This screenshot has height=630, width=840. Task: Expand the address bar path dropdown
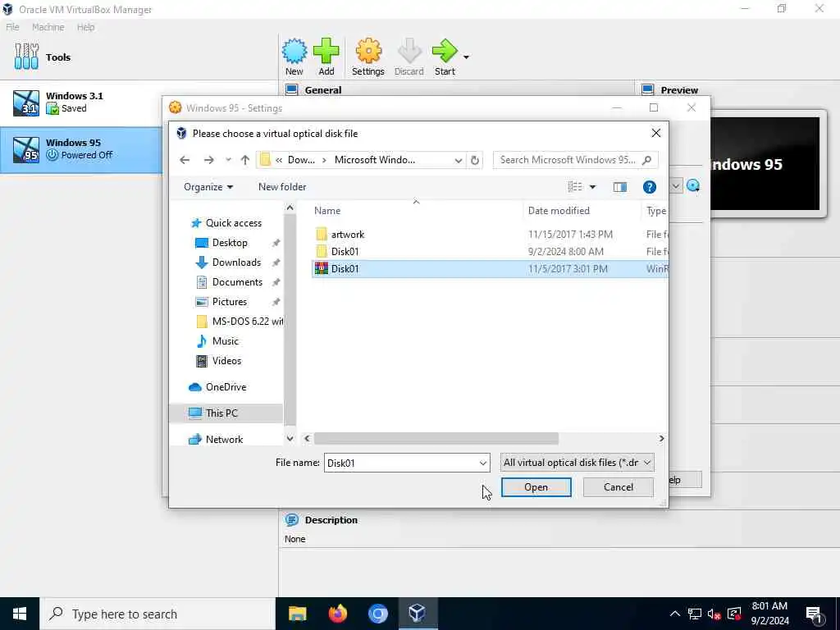[459, 160]
